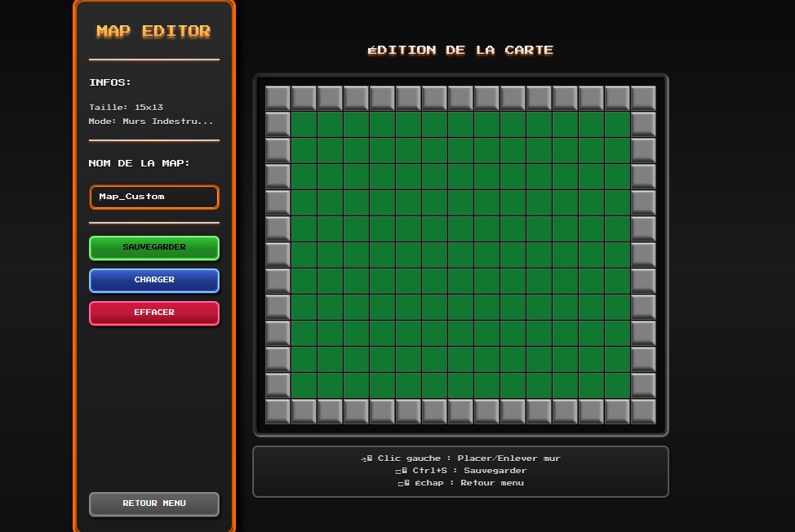Remove the middle wall tile of the top border
Image resolution: width=795 pixels, height=532 pixels.
tap(460, 98)
